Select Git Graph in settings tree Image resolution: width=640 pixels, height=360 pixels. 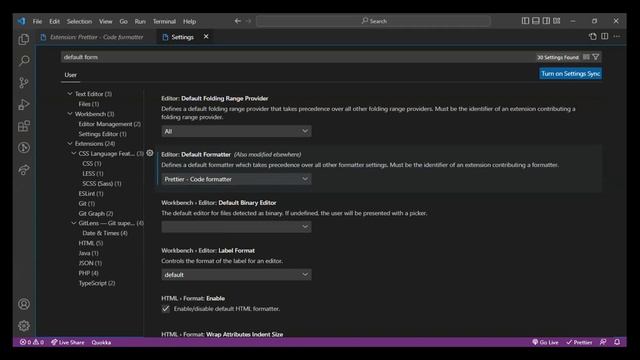(96, 213)
